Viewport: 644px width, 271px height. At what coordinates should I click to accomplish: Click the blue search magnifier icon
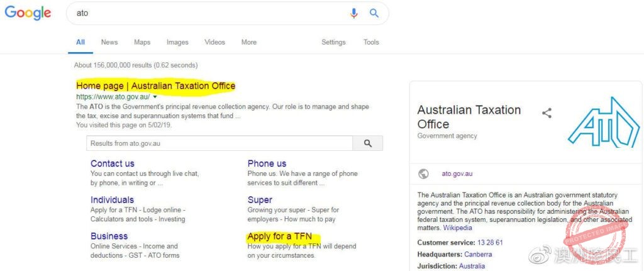[374, 13]
